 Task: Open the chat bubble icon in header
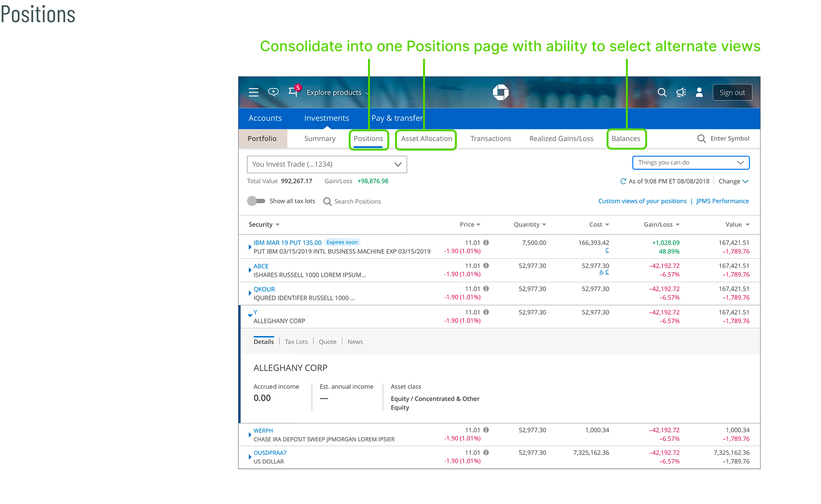coord(273,92)
